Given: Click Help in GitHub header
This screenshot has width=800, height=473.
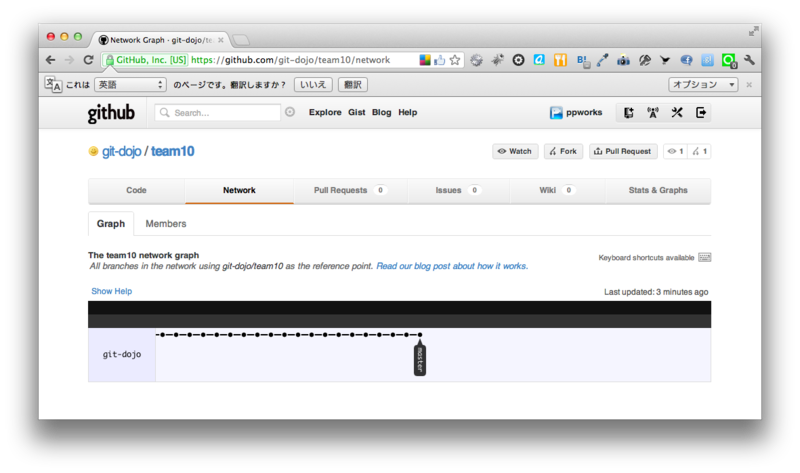Looking at the screenshot, I should tap(408, 112).
